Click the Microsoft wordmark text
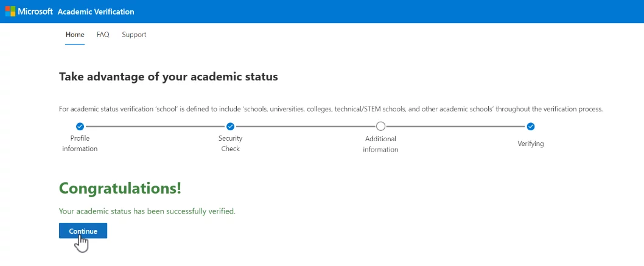The image size is (644, 266). 35,12
